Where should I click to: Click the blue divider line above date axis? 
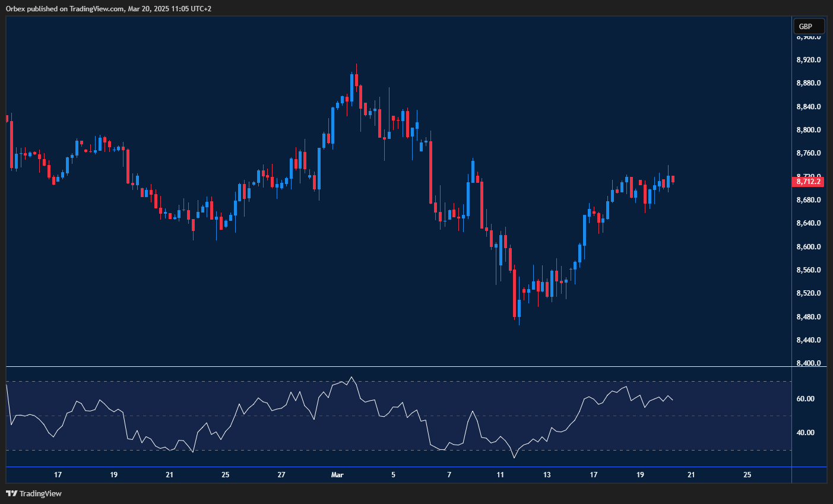click(398, 467)
